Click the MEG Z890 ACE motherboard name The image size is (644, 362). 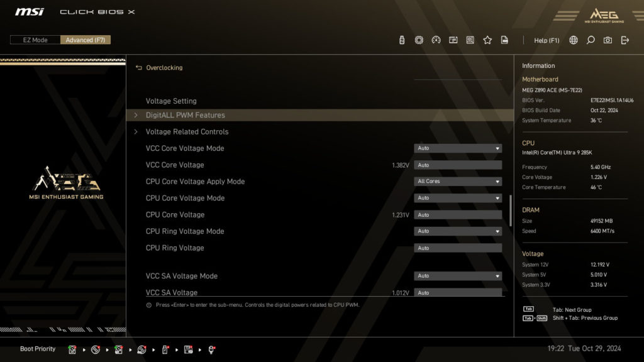[x=552, y=90]
